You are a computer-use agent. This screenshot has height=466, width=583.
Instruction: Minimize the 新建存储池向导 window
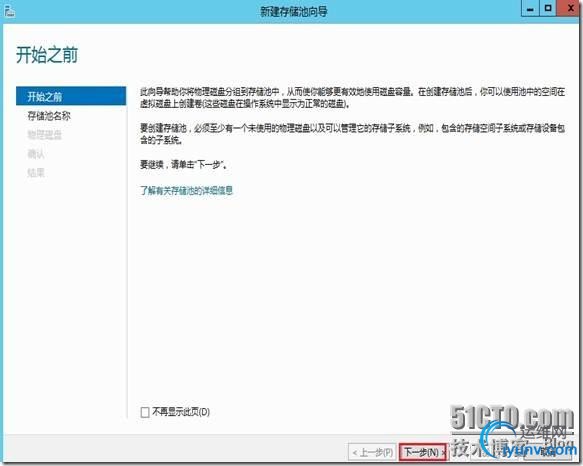[530, 8]
